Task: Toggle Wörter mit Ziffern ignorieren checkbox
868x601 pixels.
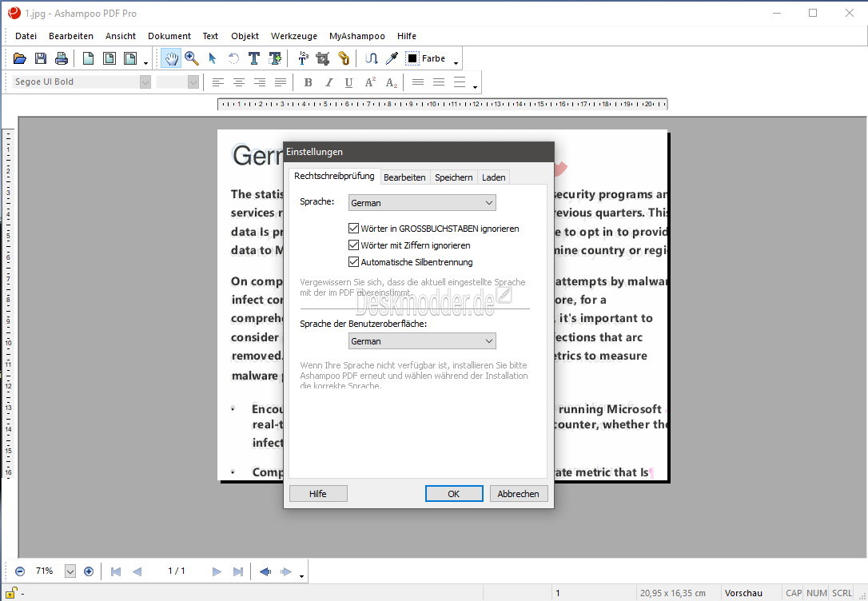Action: [x=354, y=245]
